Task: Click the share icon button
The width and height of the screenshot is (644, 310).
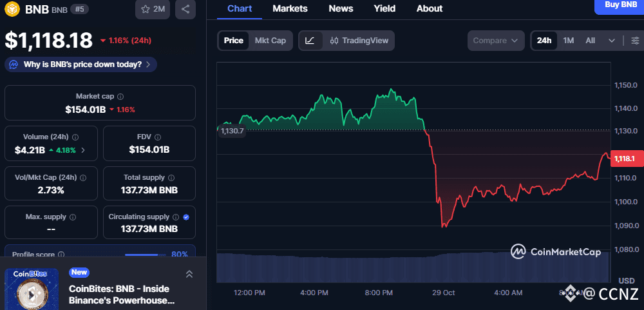Action: click(185, 9)
